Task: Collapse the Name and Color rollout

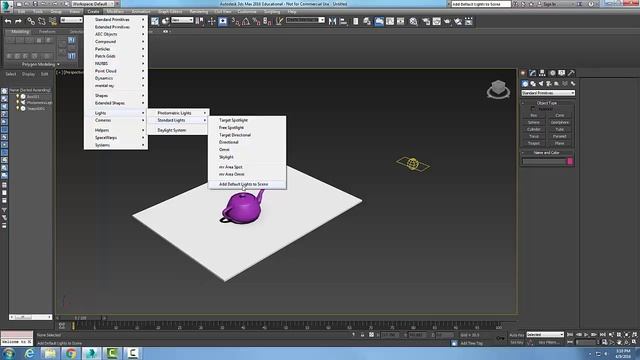Action: click(x=547, y=153)
